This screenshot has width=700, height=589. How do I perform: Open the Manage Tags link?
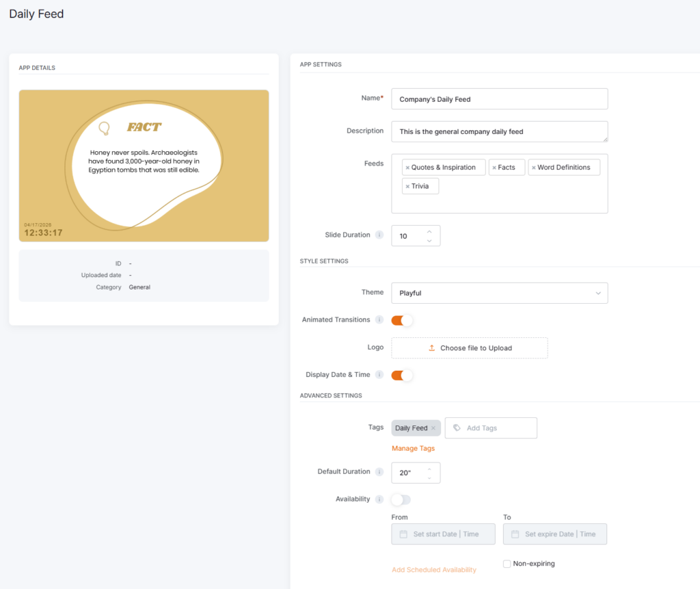[413, 449]
